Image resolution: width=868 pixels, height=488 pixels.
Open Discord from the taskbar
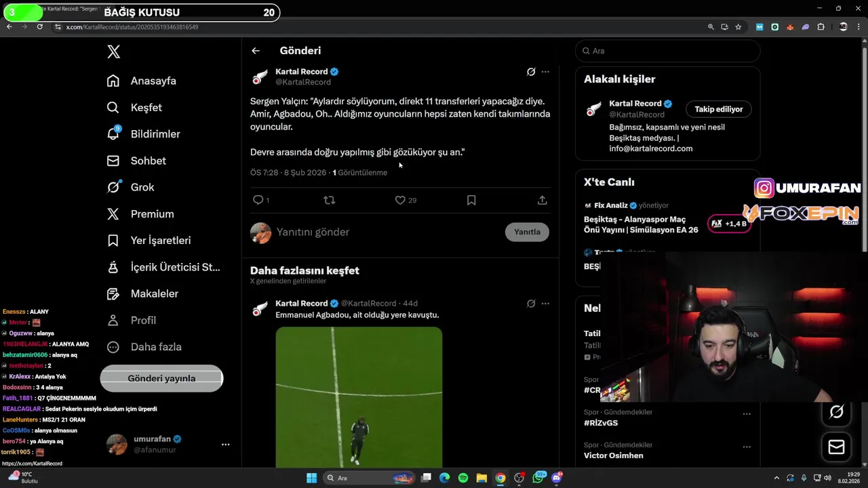coord(557,478)
